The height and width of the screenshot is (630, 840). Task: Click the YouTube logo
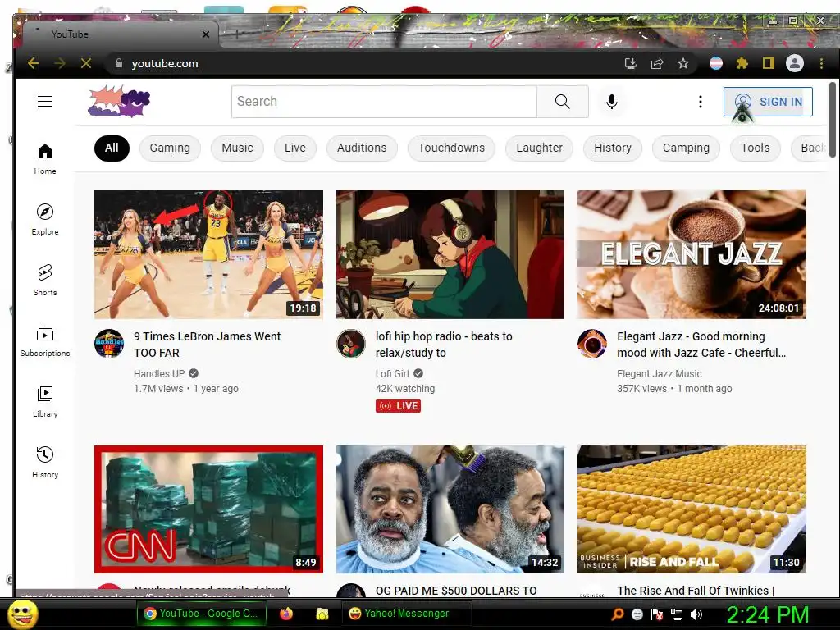pyautogui.click(x=119, y=101)
